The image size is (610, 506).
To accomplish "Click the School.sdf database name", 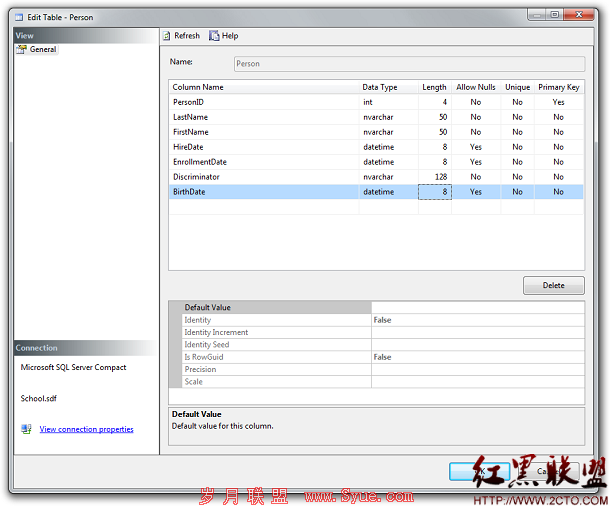I will (39, 398).
